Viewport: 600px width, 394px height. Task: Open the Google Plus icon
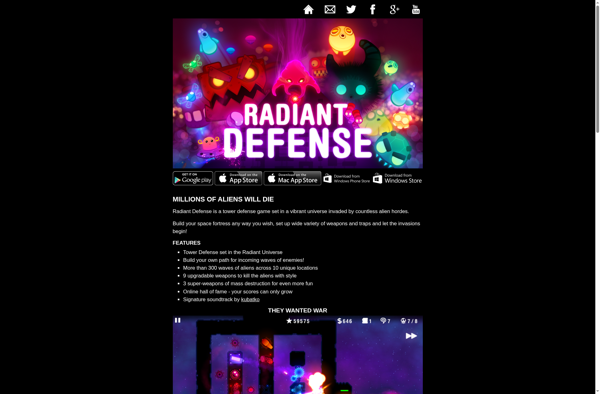(x=394, y=10)
